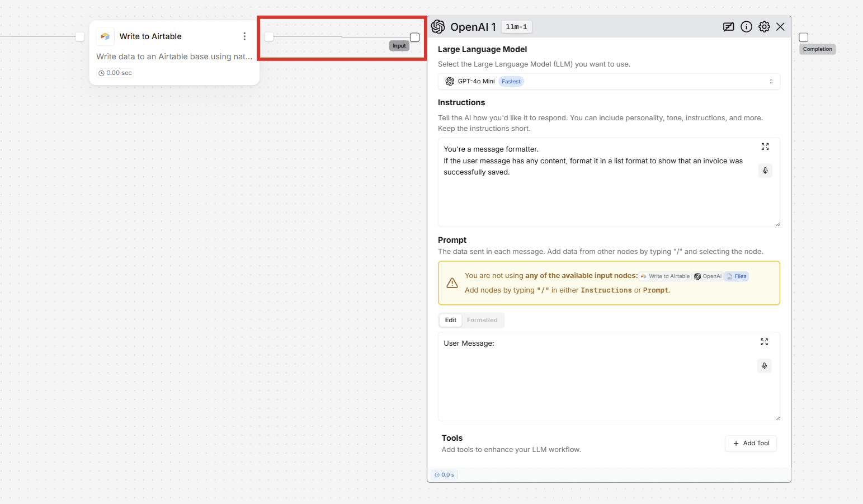This screenshot has height=504, width=863.
Task: Switch to the Edit tab
Action: pos(451,320)
